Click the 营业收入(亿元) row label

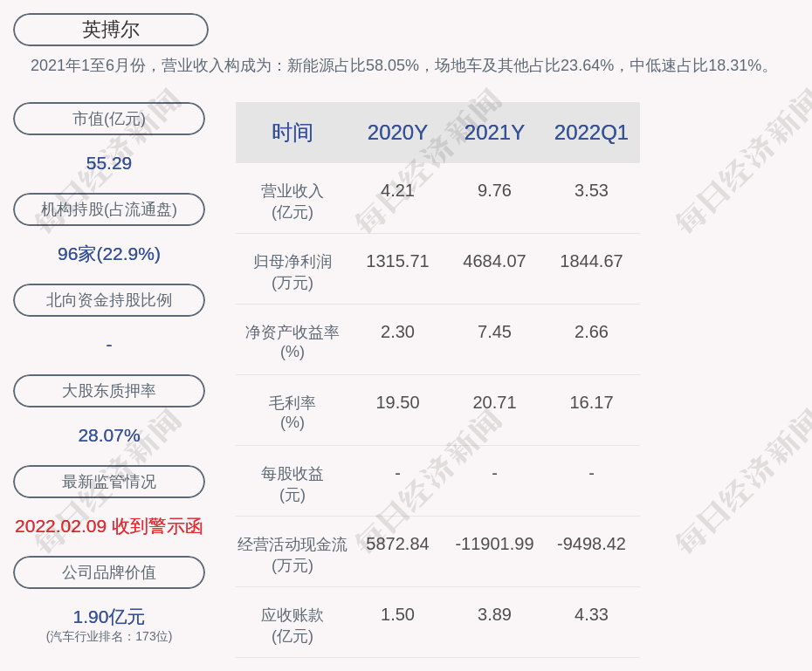tap(292, 202)
